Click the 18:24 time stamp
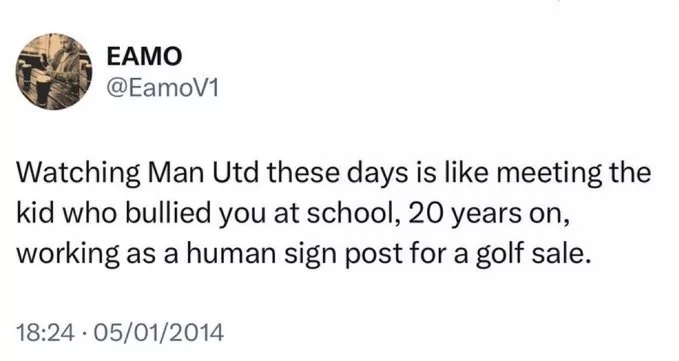Screen dimensions: 679x361 tap(45, 333)
